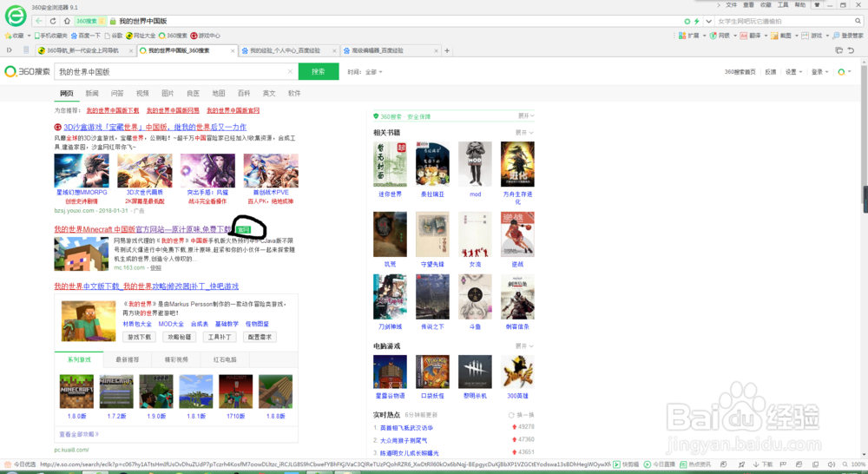
Task: Click the 换一换 refresh hot topics
Action: coord(521,415)
